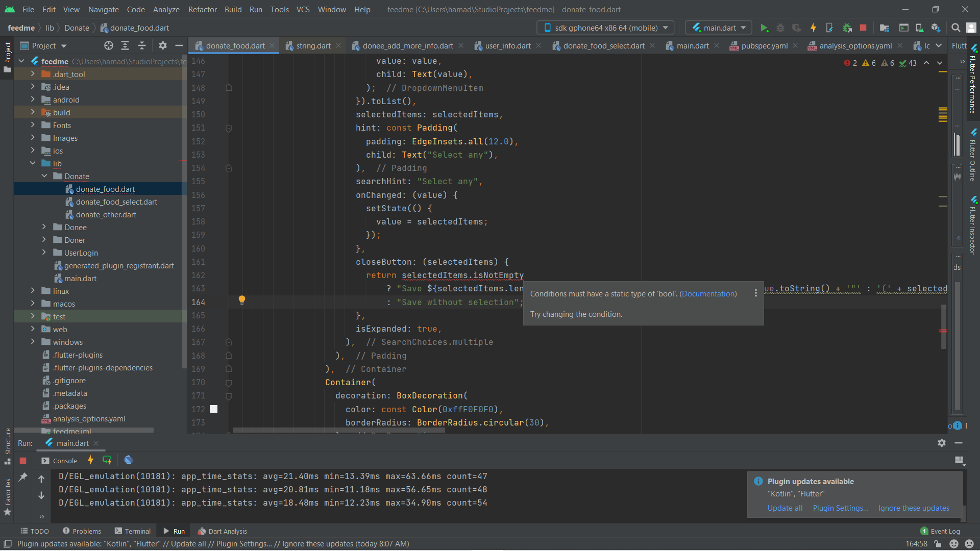Open the main.dart run configuration dropdown
Screen dimensions: 980x551
coord(719,28)
